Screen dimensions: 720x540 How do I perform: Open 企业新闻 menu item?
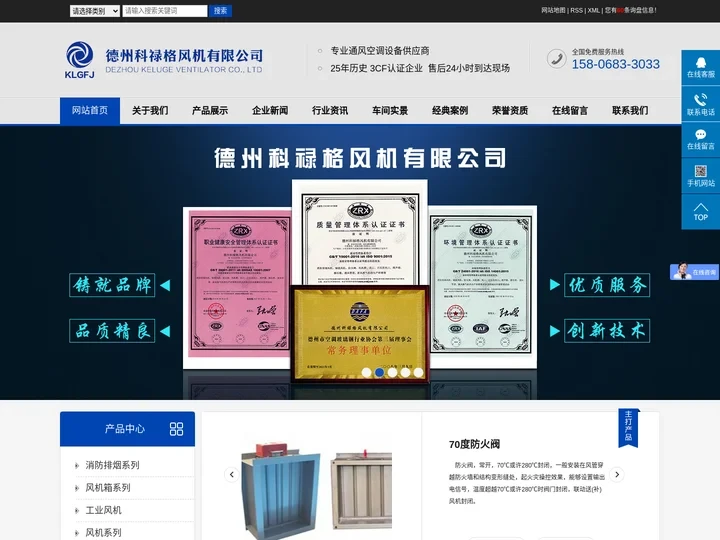pyautogui.click(x=270, y=111)
